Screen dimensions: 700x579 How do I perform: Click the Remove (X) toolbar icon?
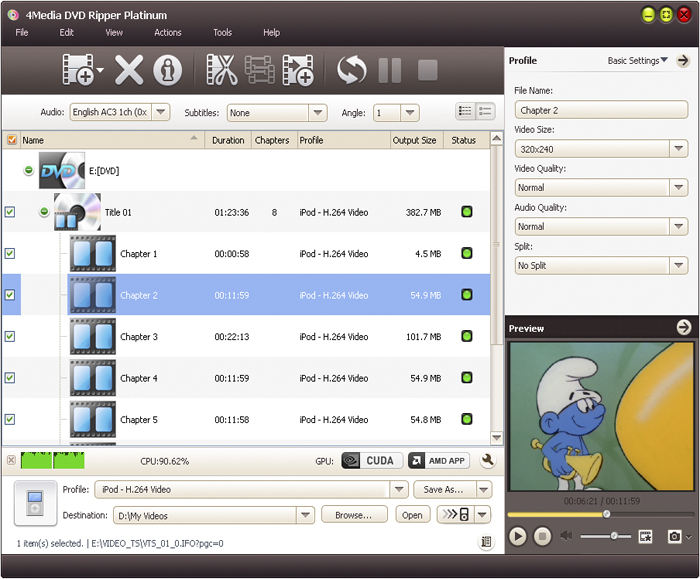point(129,70)
